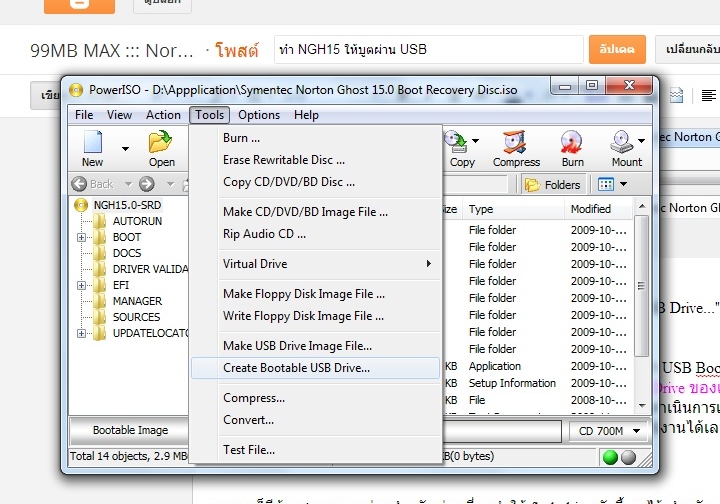This screenshot has width=720, height=504.
Task: Click the scrollbar up arrow
Action: pyautogui.click(x=642, y=207)
